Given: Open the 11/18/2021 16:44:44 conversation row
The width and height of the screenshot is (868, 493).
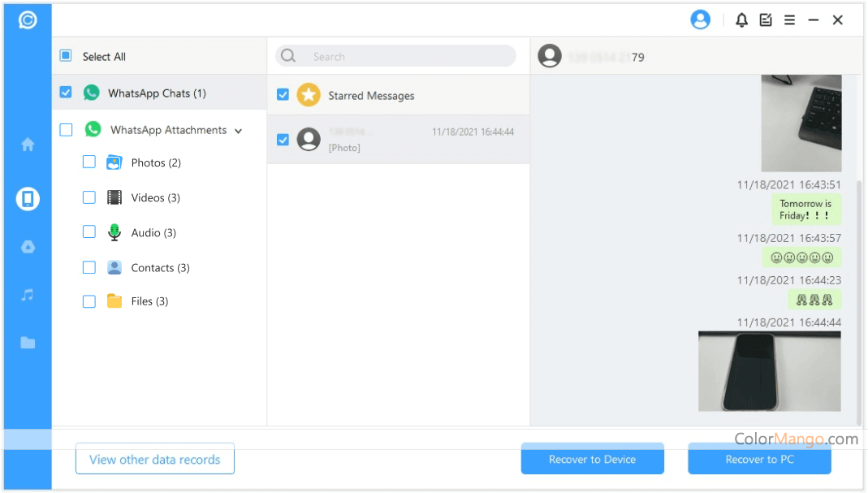Looking at the screenshot, I should (x=399, y=140).
